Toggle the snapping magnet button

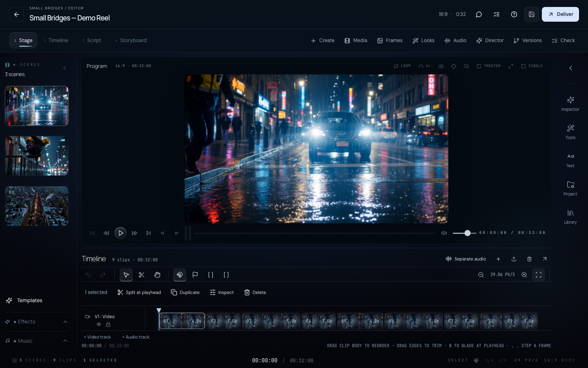tap(180, 275)
